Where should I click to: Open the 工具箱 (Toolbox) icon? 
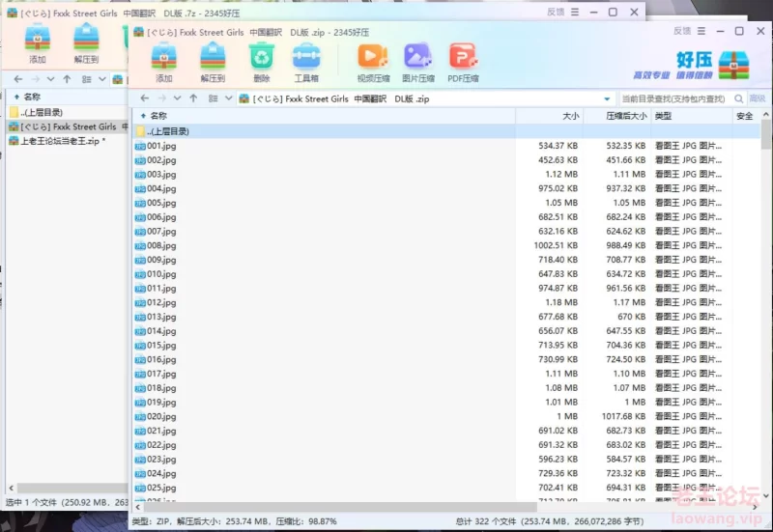306,56
